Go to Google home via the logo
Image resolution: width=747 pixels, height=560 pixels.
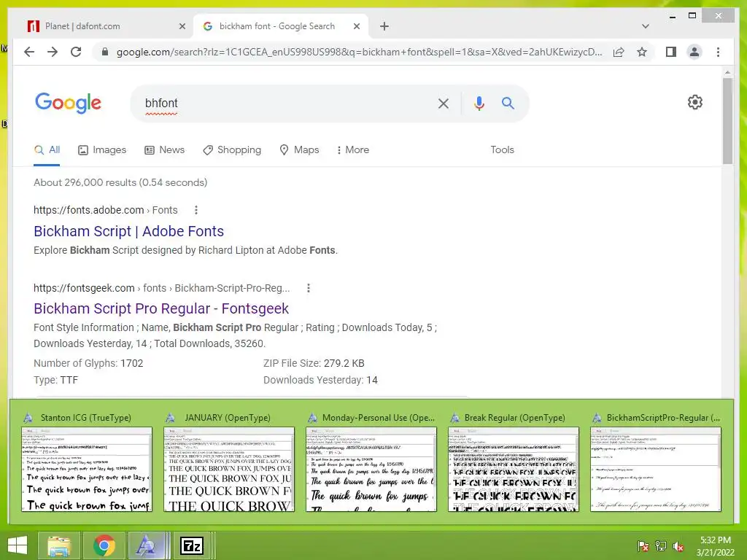point(68,103)
